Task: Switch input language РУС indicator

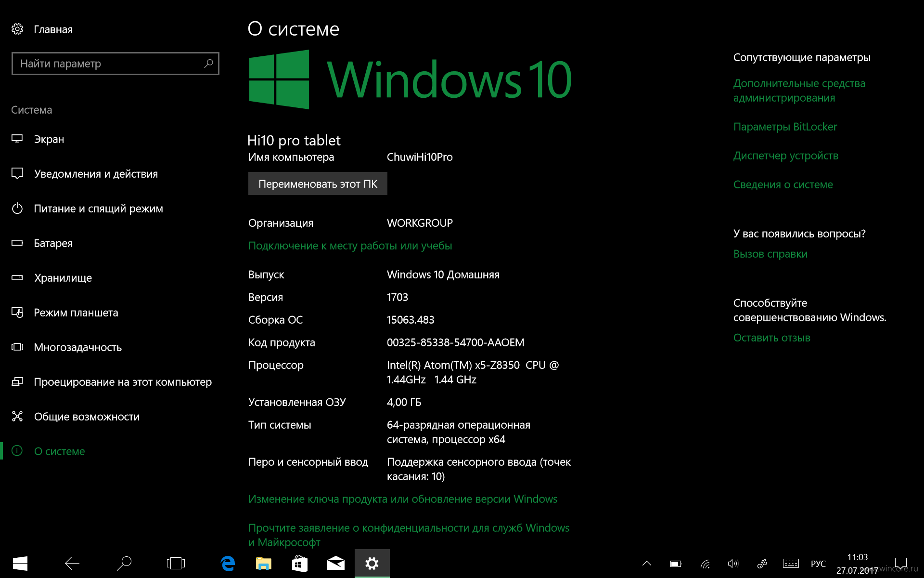Action: pyautogui.click(x=818, y=564)
